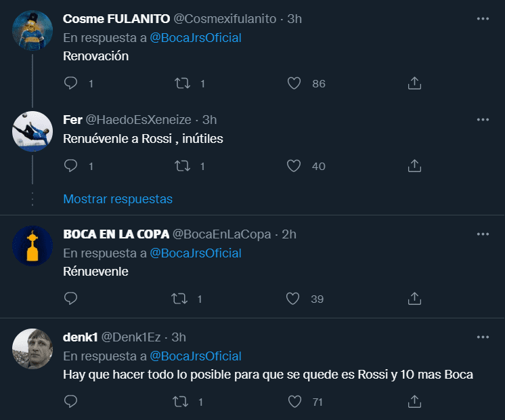Open Fer's profile avatar

coord(32,131)
